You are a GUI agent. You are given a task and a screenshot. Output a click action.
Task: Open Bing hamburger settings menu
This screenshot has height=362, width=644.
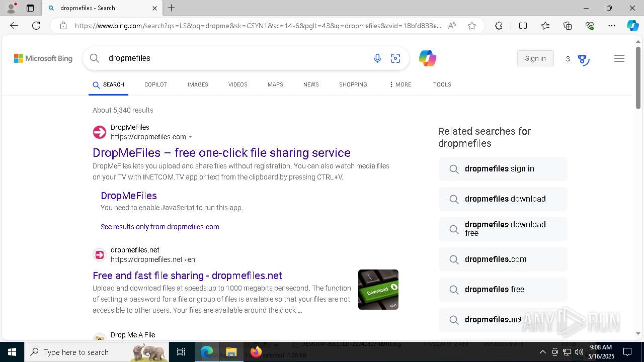pyautogui.click(x=619, y=58)
